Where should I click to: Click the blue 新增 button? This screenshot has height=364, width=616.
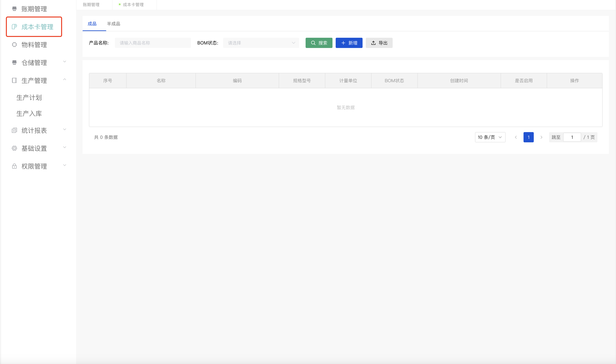(x=349, y=43)
